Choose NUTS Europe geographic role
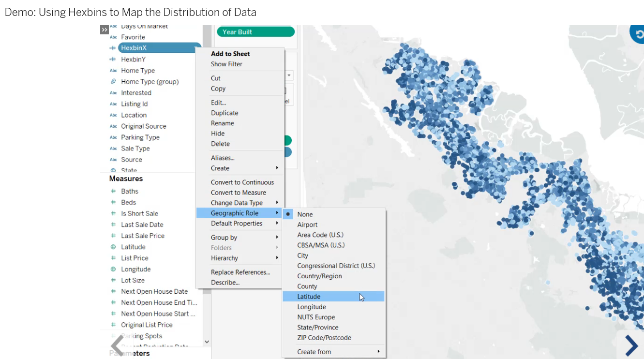Image resolution: width=644 pixels, height=359 pixels. (334, 317)
